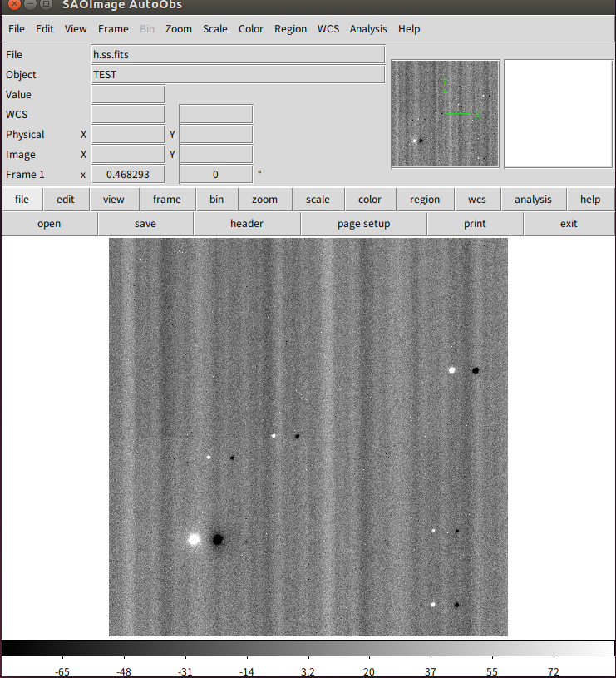Open the Analysis menu
The width and height of the screenshot is (616, 678).
pos(368,29)
